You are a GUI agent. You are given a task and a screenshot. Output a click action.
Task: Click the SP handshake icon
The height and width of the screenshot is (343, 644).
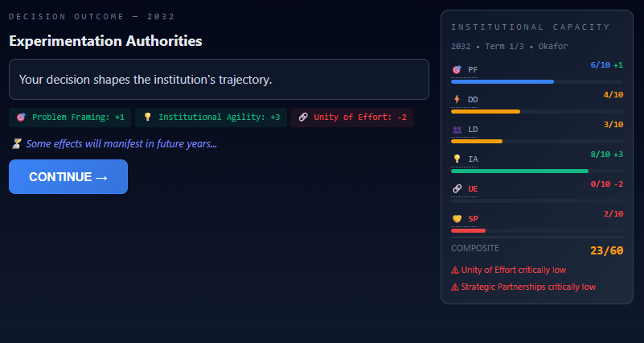click(x=457, y=219)
